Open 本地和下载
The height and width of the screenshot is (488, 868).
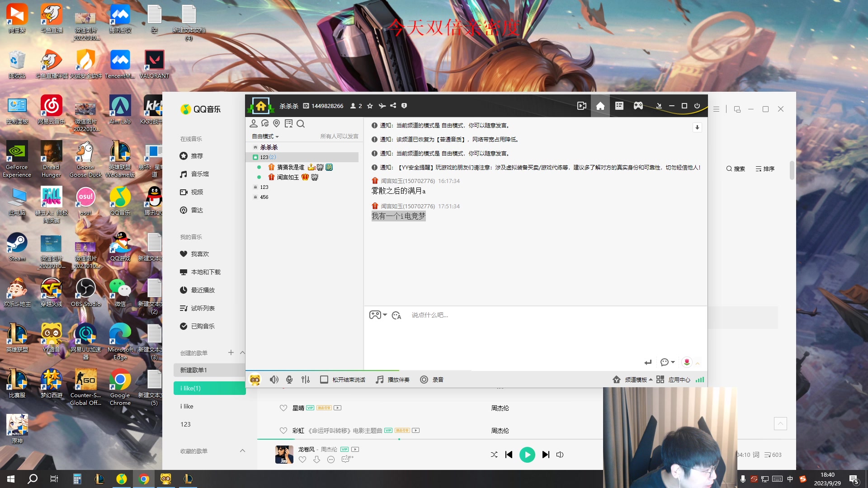point(200,272)
